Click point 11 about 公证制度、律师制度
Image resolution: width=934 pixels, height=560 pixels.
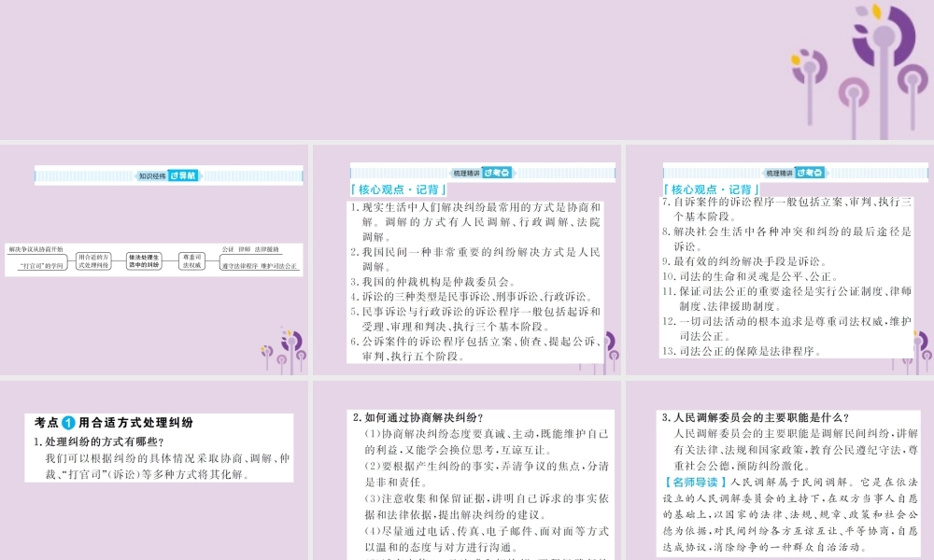[786, 299]
